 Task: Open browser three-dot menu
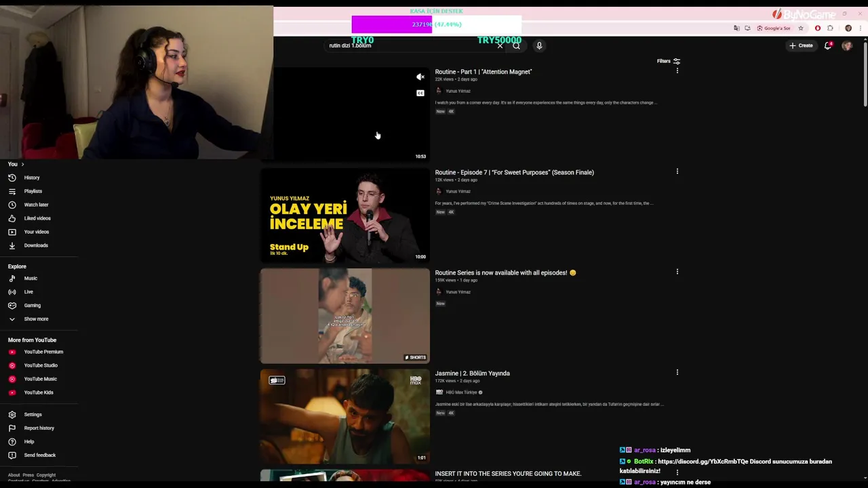click(x=860, y=28)
